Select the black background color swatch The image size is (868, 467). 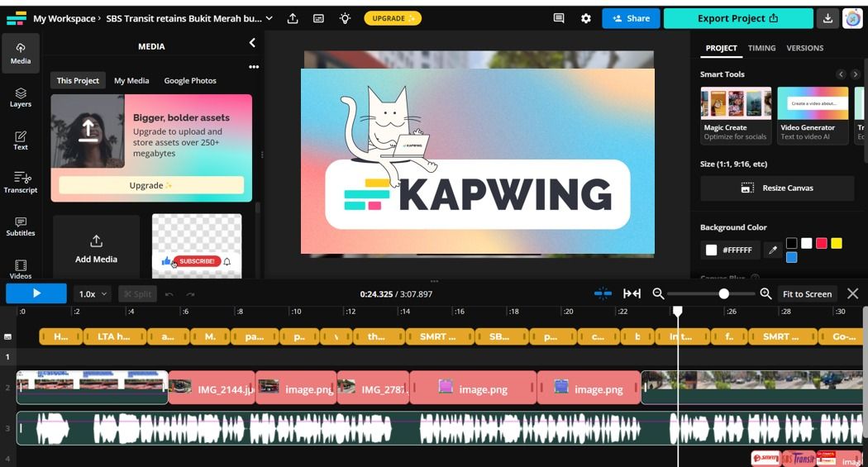[x=792, y=243]
